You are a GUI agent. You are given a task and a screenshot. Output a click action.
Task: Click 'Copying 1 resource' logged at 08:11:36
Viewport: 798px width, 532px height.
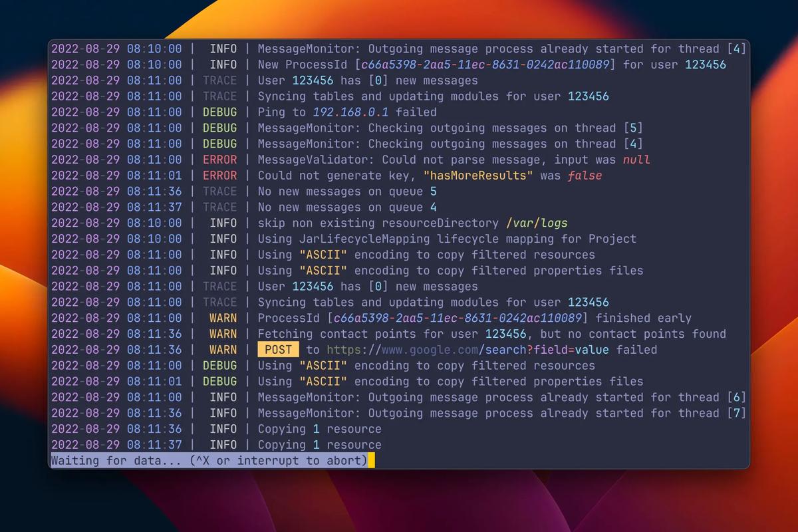point(320,429)
